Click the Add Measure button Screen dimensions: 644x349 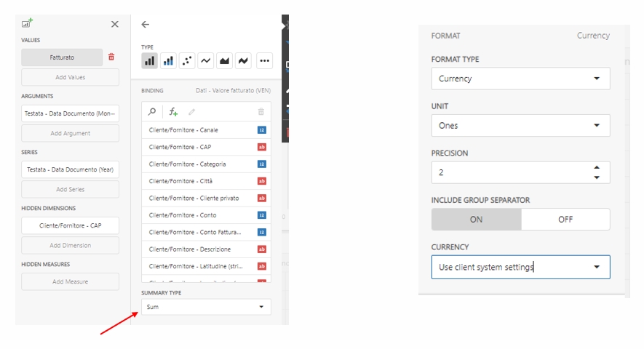click(x=70, y=281)
